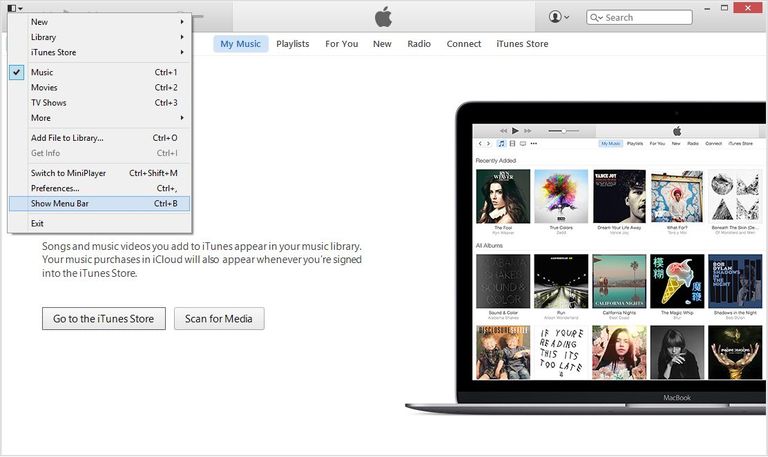Open the iTunes window menu icon
Image resolution: width=768 pixels, height=457 pixels.
click(15, 7)
